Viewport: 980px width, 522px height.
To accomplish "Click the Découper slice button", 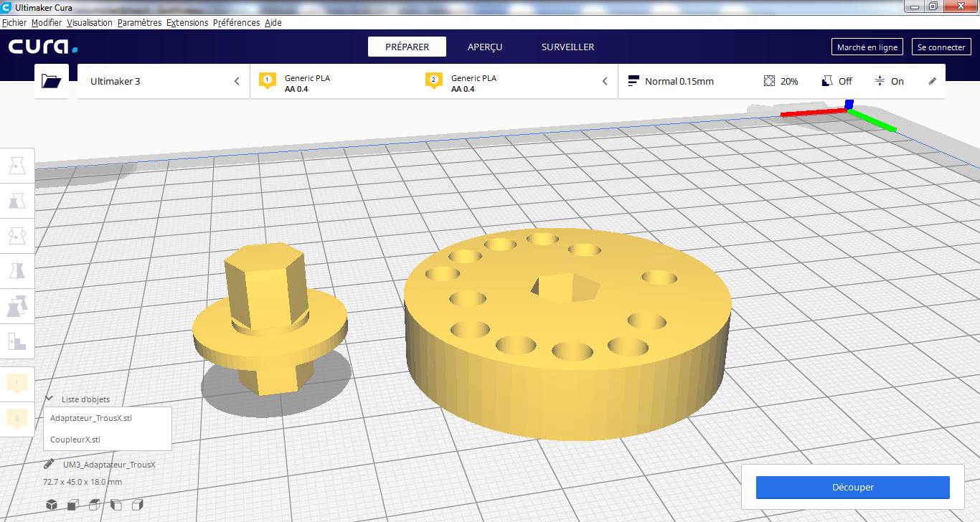I will (x=853, y=487).
